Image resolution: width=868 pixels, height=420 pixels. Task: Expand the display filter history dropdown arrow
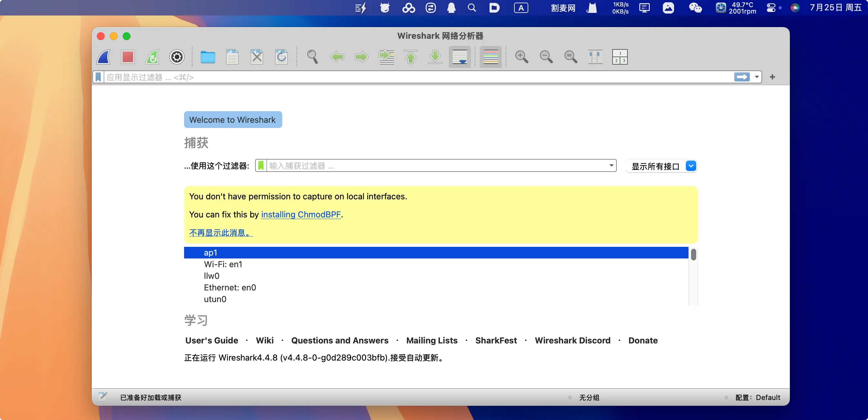[757, 77]
